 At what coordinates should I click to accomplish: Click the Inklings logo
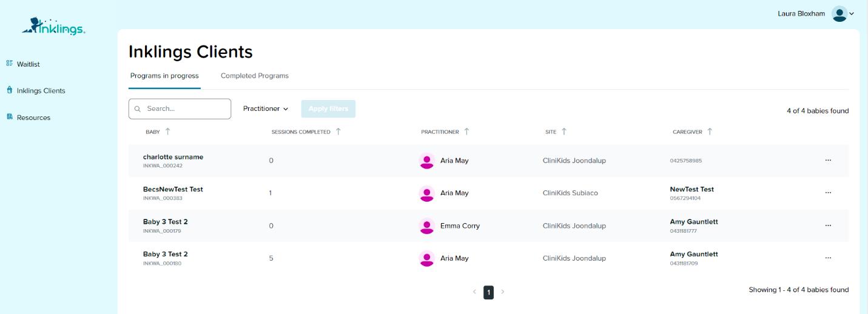pos(53,26)
